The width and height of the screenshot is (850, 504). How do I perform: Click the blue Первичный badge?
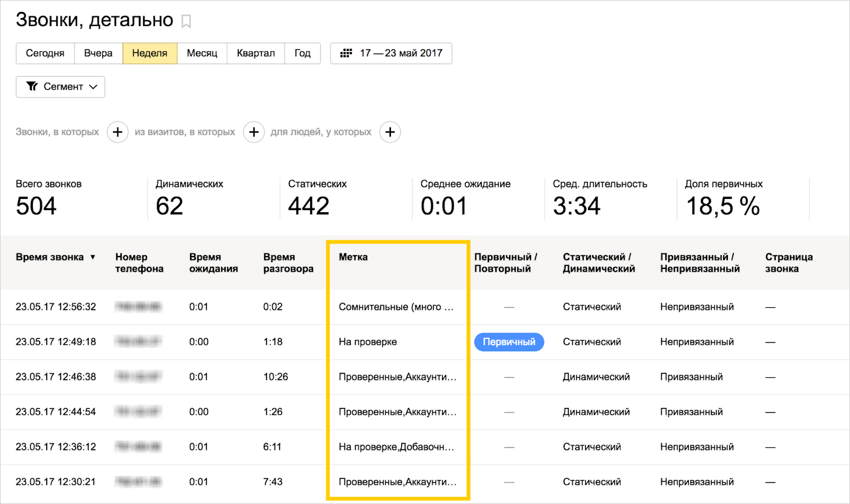pyautogui.click(x=509, y=342)
